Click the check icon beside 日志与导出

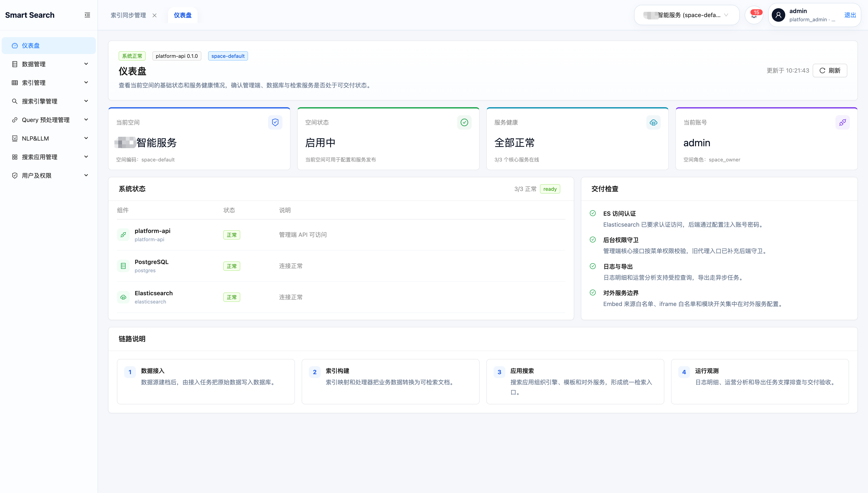coord(593,266)
